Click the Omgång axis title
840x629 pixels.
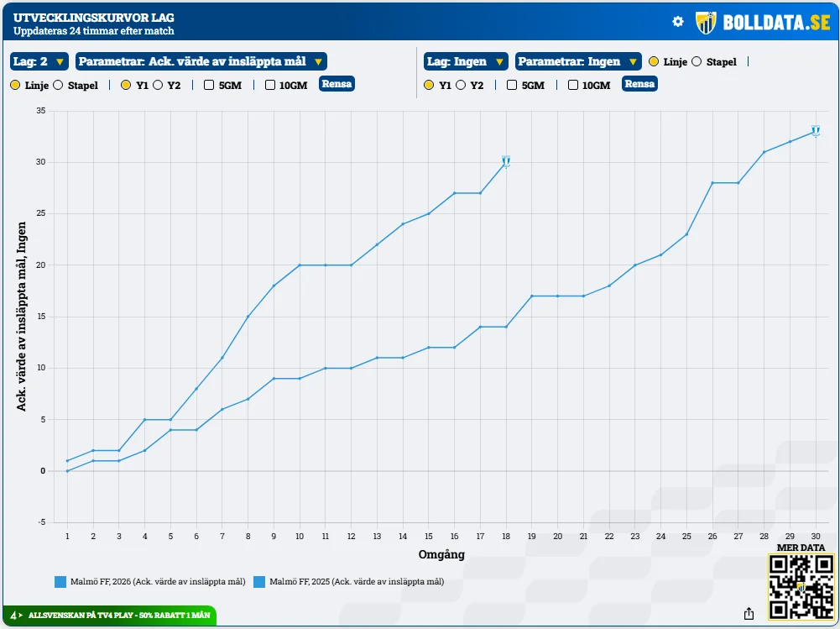tap(441, 554)
